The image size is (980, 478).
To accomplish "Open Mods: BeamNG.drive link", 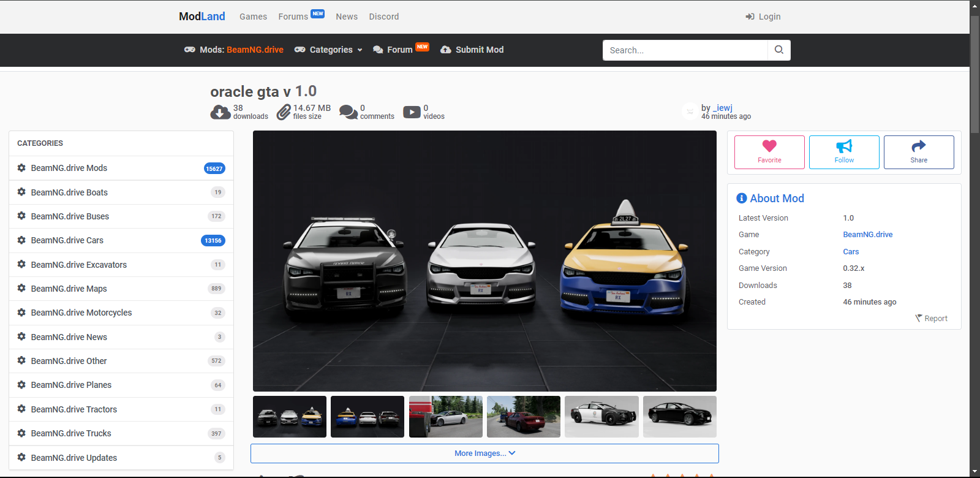I will click(x=234, y=50).
